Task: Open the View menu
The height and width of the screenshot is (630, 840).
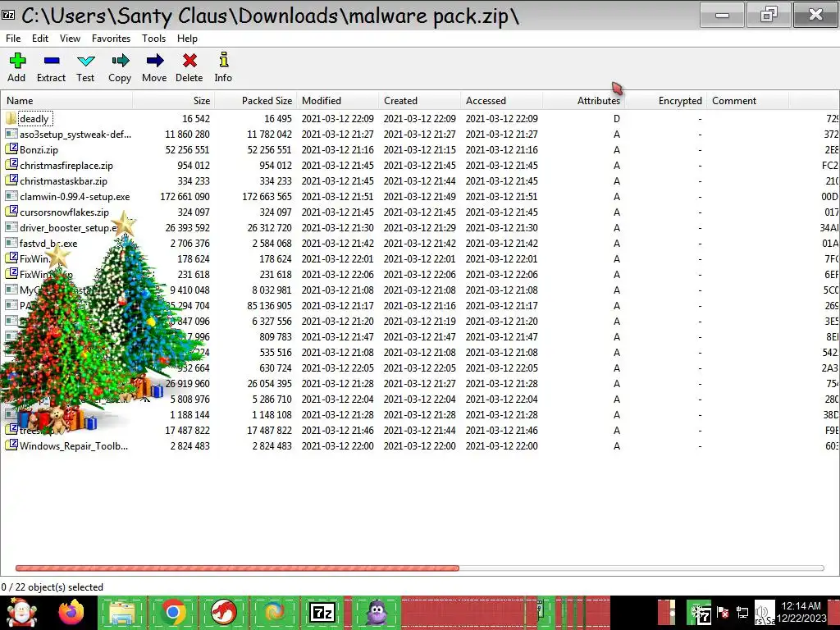Action: (71, 39)
